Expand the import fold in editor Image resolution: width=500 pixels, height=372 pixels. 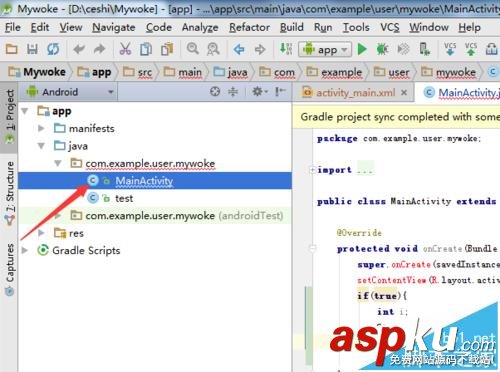pyautogui.click(x=312, y=170)
